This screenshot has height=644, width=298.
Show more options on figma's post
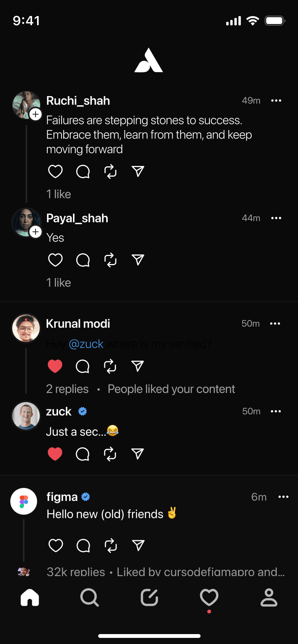(283, 497)
